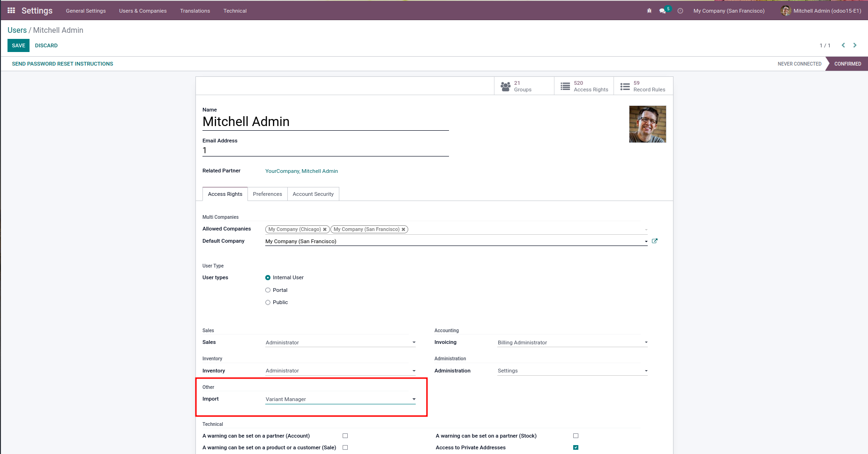Open the Import Variant Manager dropdown
The height and width of the screenshot is (454, 868).
[340, 399]
